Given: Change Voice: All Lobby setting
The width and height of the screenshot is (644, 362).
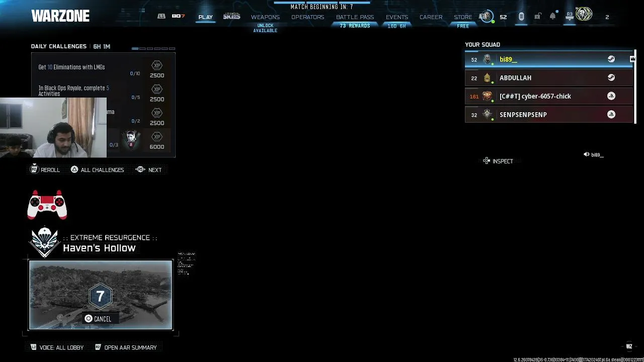Looking at the screenshot, I should 57,347.
